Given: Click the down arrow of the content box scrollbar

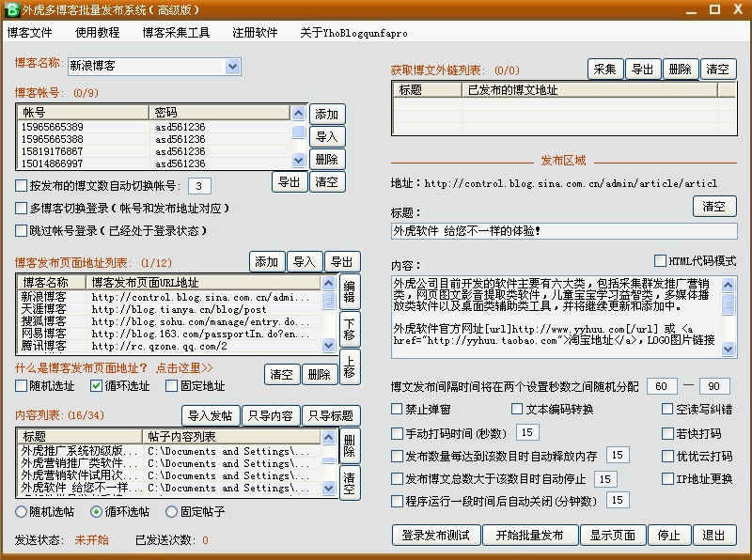Looking at the screenshot, I should (728, 349).
